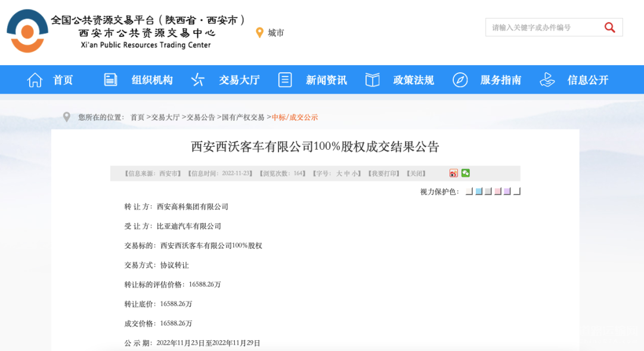Share via the green WeChat icon
The image size is (644, 351).
pyautogui.click(x=465, y=173)
